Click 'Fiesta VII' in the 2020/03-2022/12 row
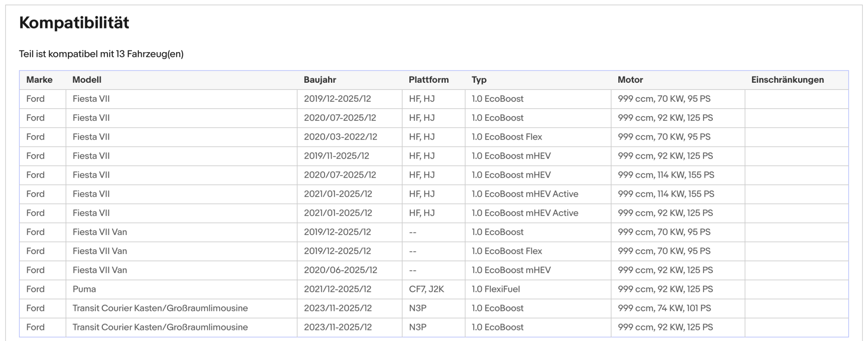This screenshot has width=868, height=341. (91, 137)
